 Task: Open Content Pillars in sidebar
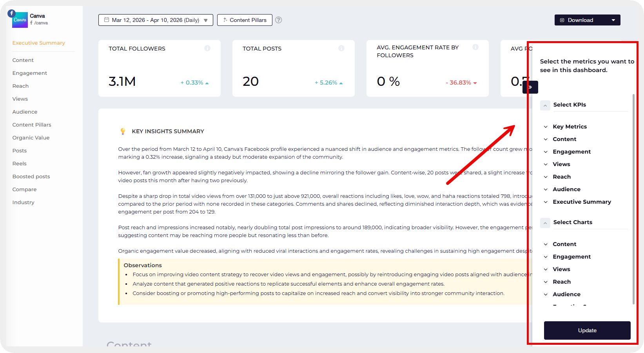tap(32, 125)
